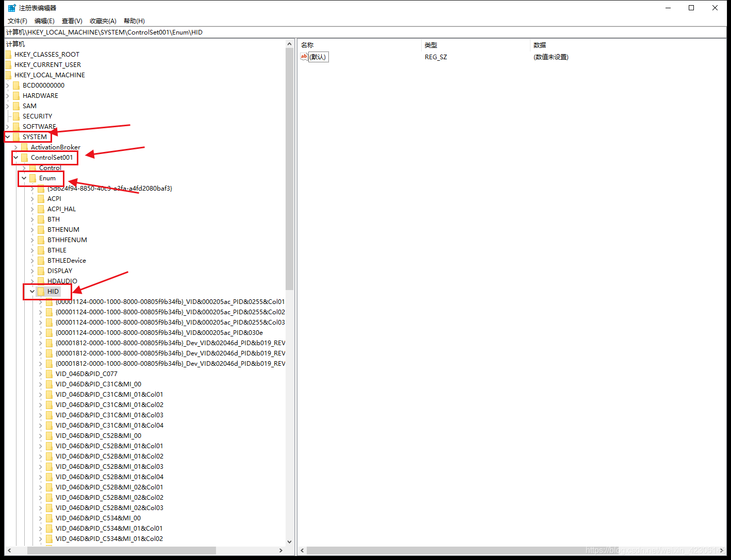Select the VID&000205ac_PID&030e key

click(x=159, y=332)
